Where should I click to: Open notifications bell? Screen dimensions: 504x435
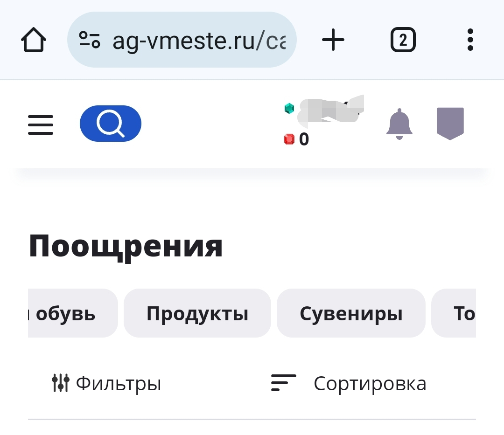[x=399, y=124]
